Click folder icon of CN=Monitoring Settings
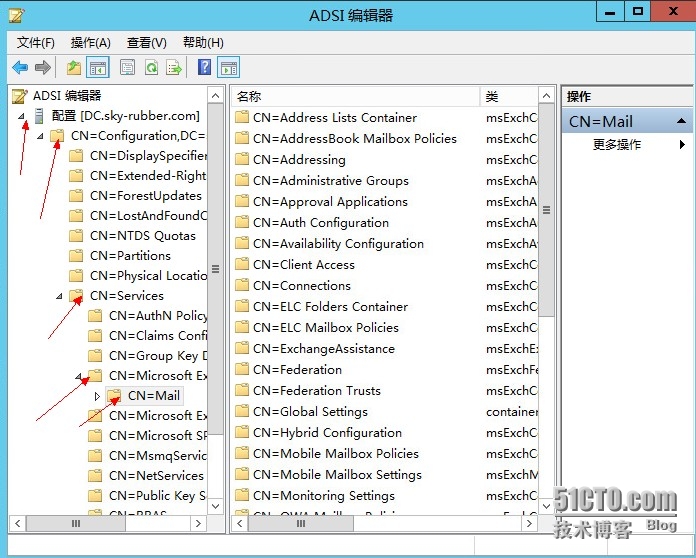The width and height of the screenshot is (696, 558). [241, 495]
